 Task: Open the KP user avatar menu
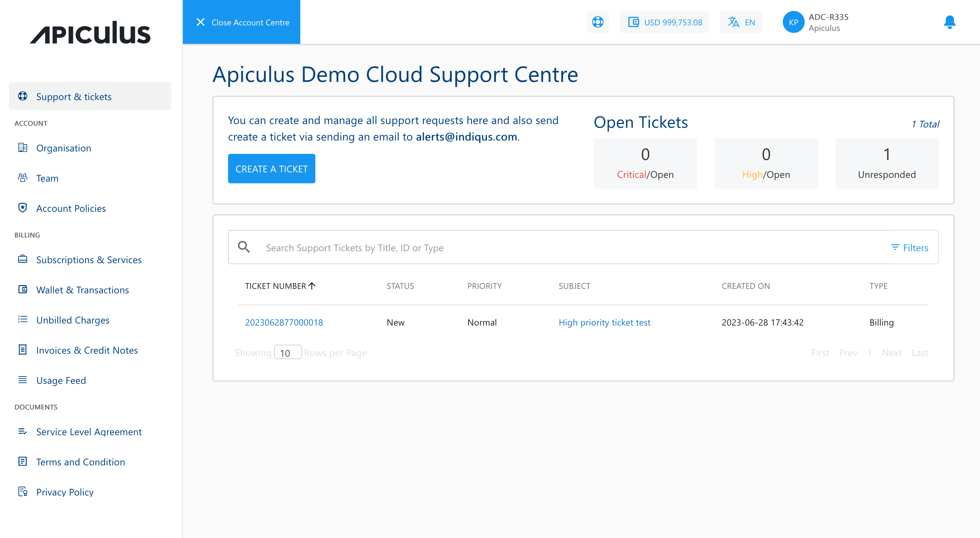[x=793, y=22]
